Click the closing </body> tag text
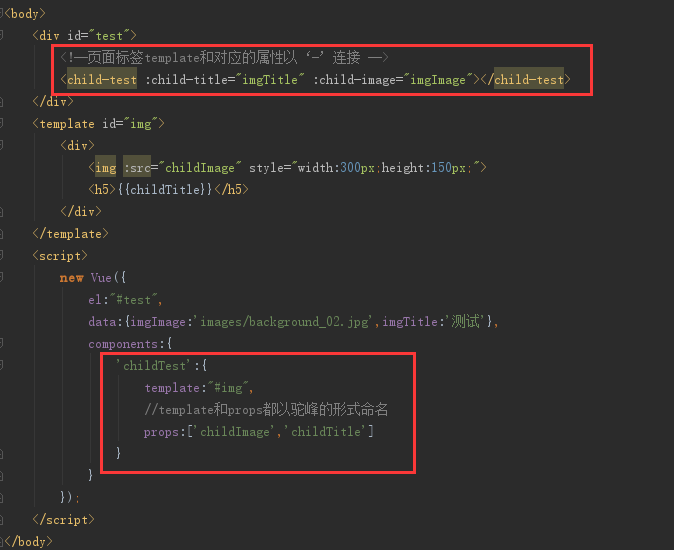Viewport: 674px width, 550px height. pos(28,541)
